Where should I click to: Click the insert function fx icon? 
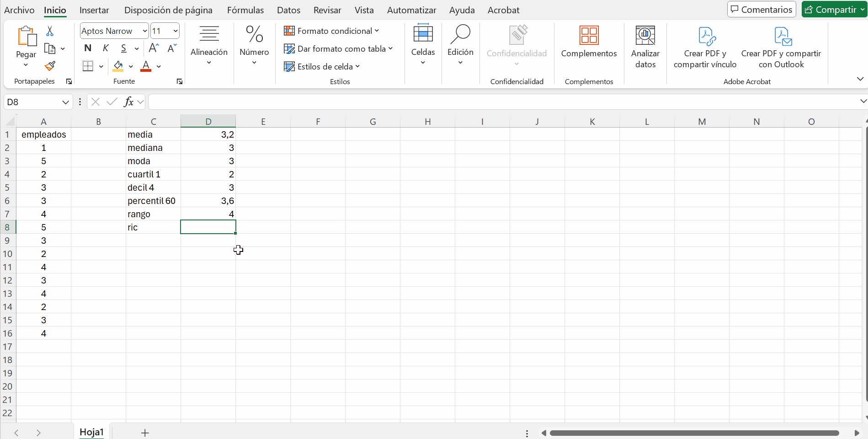(x=129, y=102)
